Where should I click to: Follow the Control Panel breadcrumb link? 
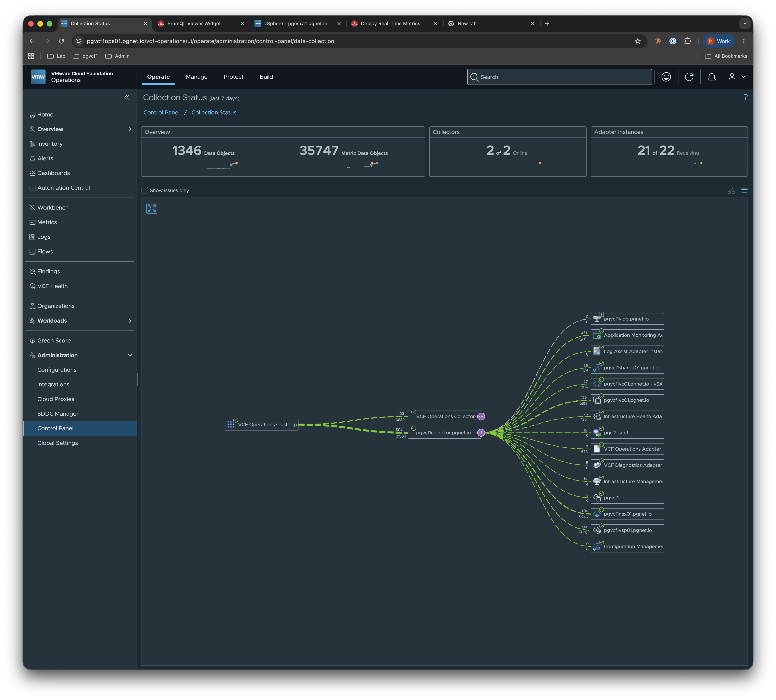click(x=162, y=113)
